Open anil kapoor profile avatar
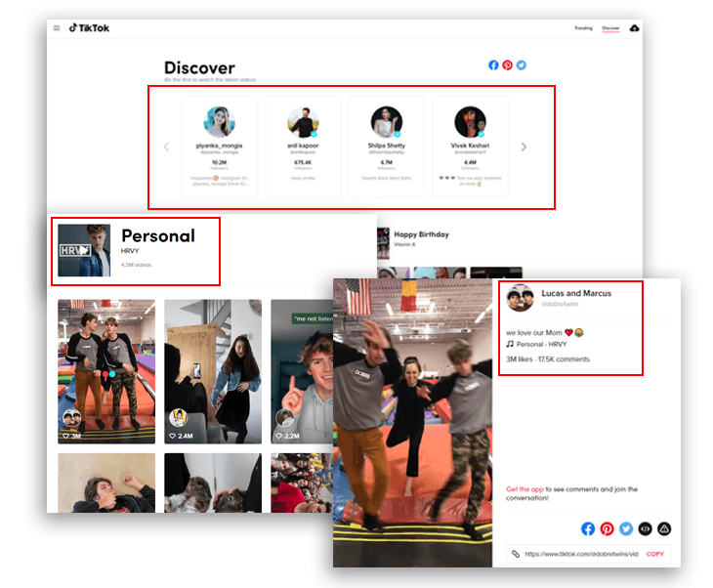Viewport: 713px width, 588px height. click(303, 121)
